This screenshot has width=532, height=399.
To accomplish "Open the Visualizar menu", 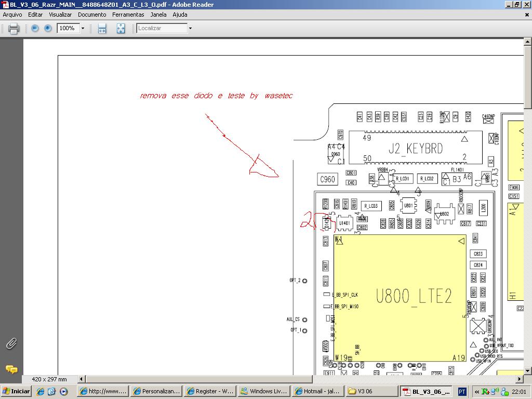I will click(60, 15).
